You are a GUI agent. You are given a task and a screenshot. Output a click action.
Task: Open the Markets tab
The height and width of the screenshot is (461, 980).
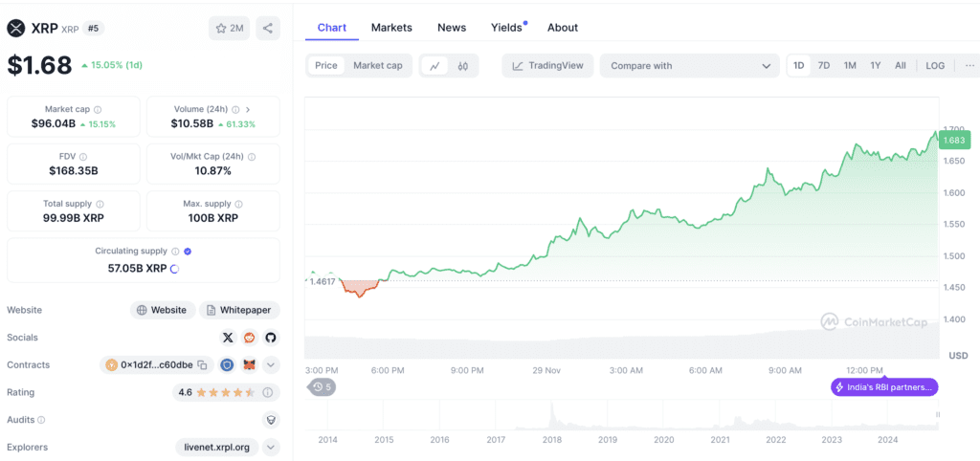coord(391,28)
